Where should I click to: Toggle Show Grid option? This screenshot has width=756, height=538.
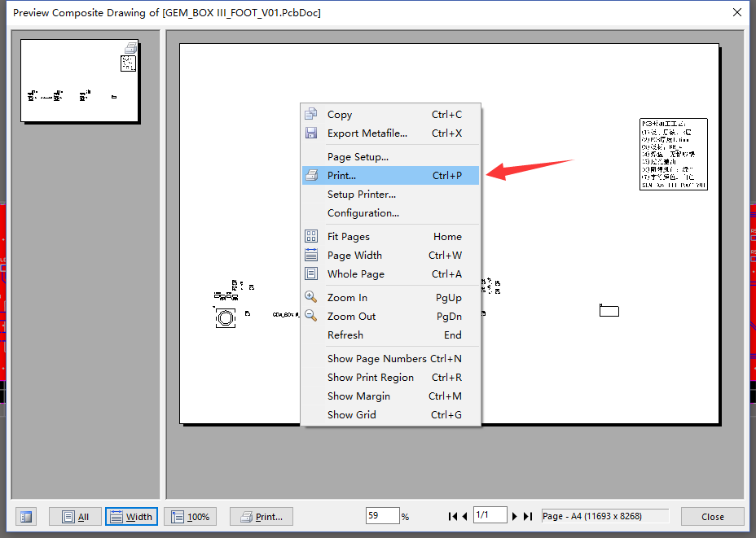390,415
